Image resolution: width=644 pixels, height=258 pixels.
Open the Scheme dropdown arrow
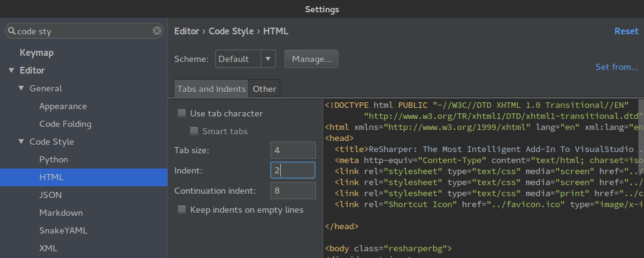(268, 59)
